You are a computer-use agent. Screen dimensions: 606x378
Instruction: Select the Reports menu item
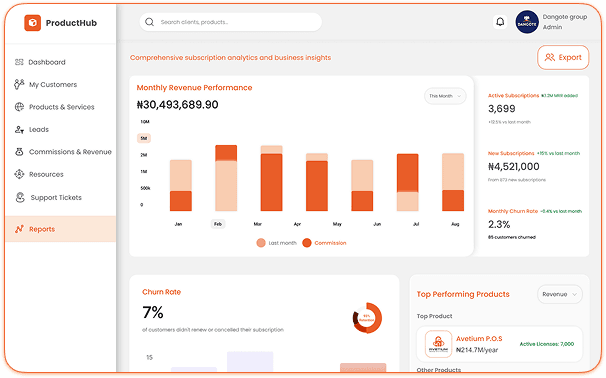pos(61,229)
